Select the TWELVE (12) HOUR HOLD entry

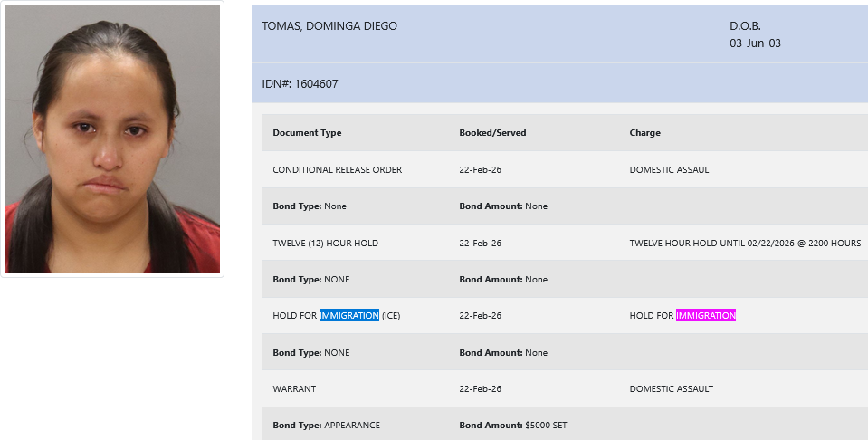(x=325, y=244)
